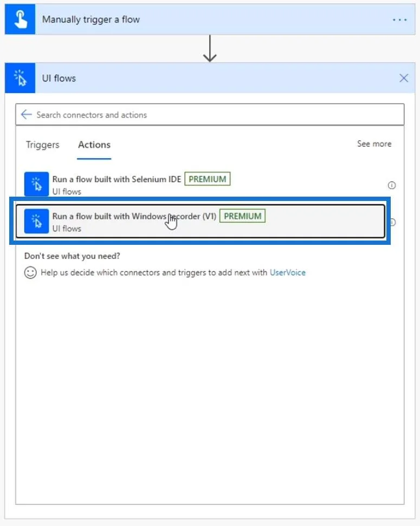Click PREMIUM badge on Windows recorder action
The width and height of the screenshot is (420, 526).
[242, 216]
